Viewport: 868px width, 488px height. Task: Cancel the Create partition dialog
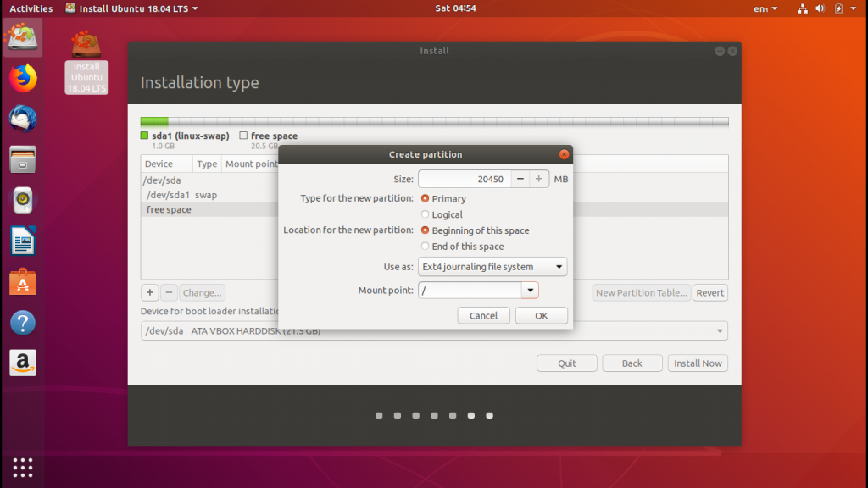tap(483, 315)
